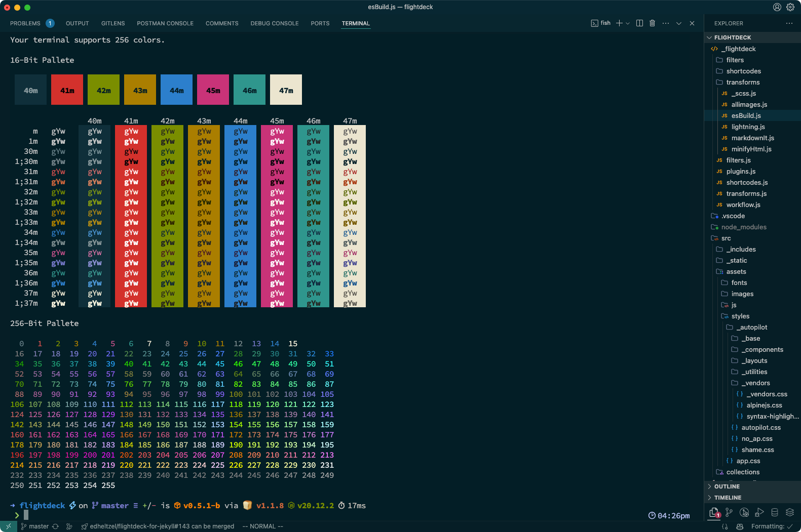Image resolution: width=801 pixels, height=532 pixels.
Task: Open the Manage gear icon
Action: [x=790, y=7]
